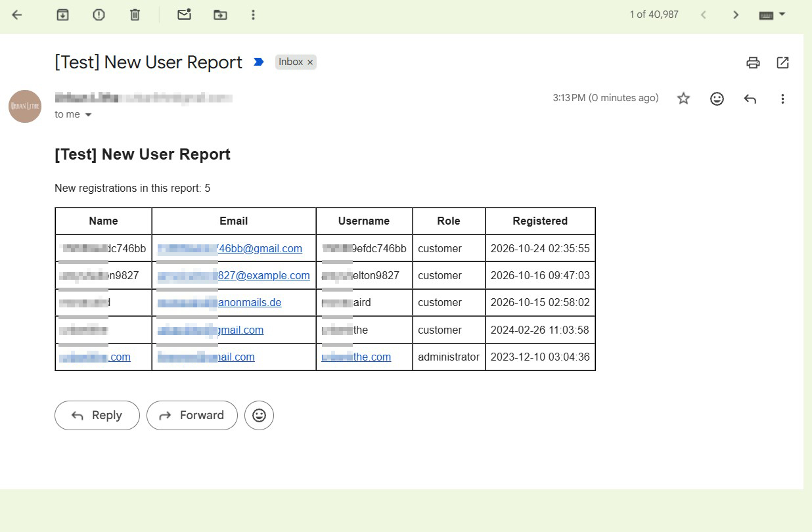Select the date '2026-10-24 02:35:55'

coord(540,248)
